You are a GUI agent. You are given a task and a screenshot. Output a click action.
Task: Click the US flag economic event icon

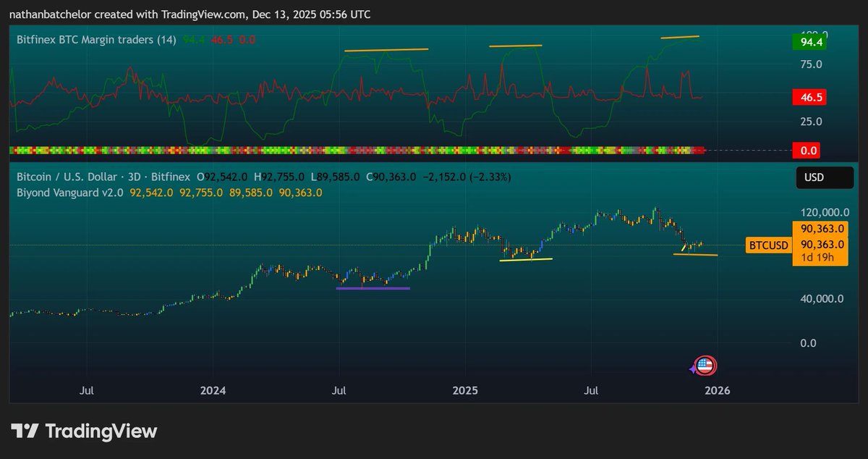point(705,366)
